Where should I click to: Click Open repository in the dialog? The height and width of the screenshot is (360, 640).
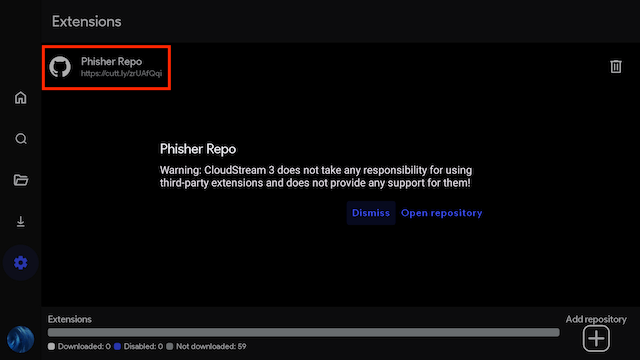click(441, 213)
